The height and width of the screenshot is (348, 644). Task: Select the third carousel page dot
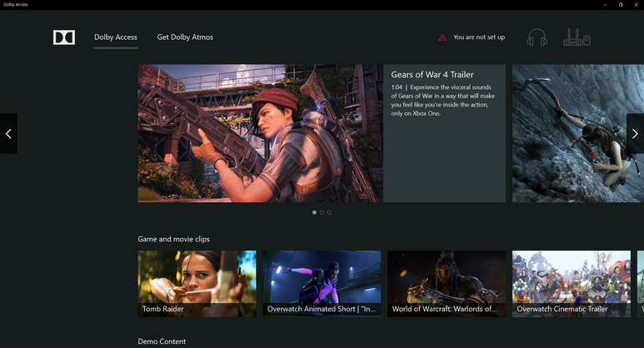pyautogui.click(x=329, y=212)
